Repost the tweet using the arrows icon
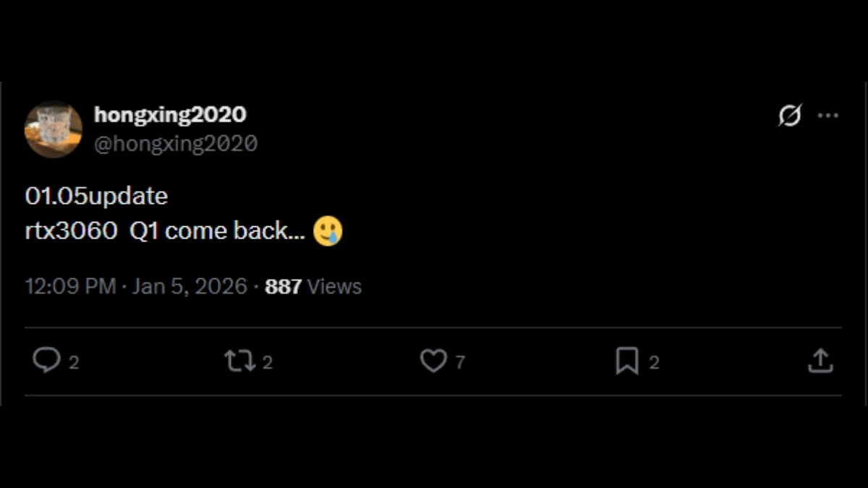This screenshot has height=488, width=868. pos(239,360)
